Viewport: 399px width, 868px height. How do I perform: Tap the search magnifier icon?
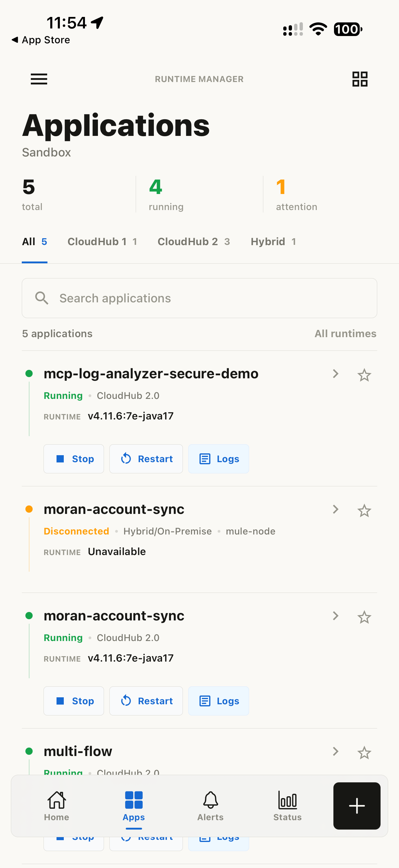click(x=42, y=298)
